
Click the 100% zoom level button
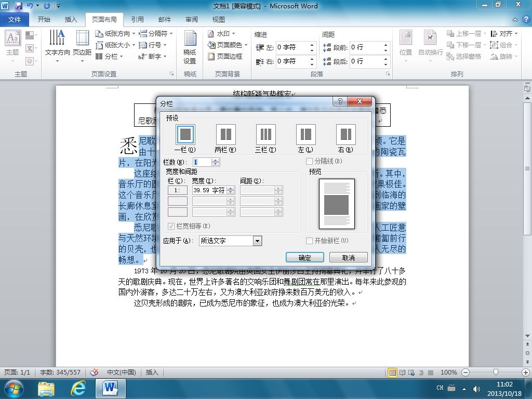coord(448,373)
